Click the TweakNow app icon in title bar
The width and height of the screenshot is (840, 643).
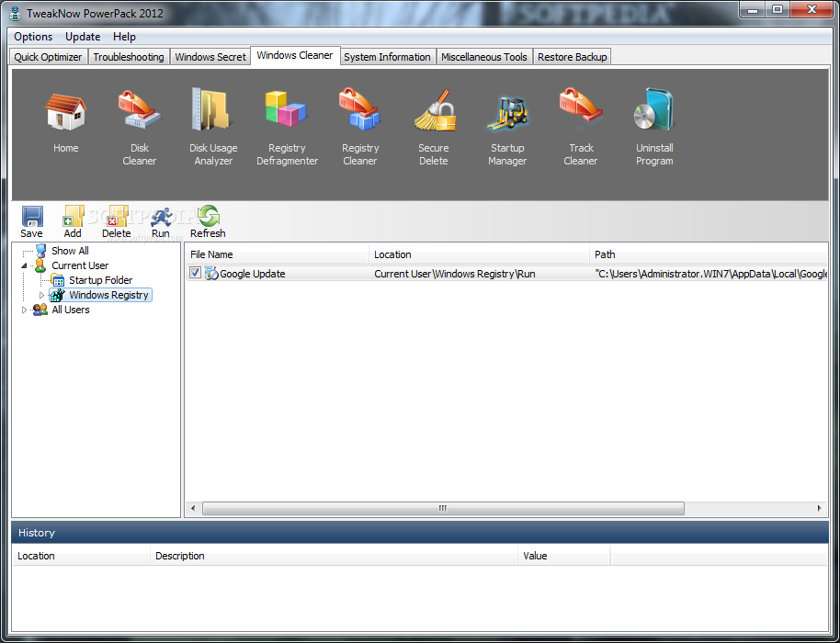point(16,14)
